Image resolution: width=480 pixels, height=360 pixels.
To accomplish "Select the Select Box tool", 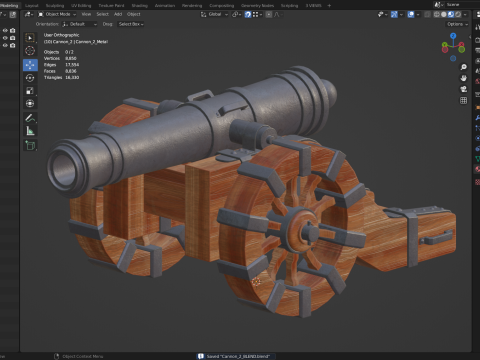I will [x=30, y=38].
